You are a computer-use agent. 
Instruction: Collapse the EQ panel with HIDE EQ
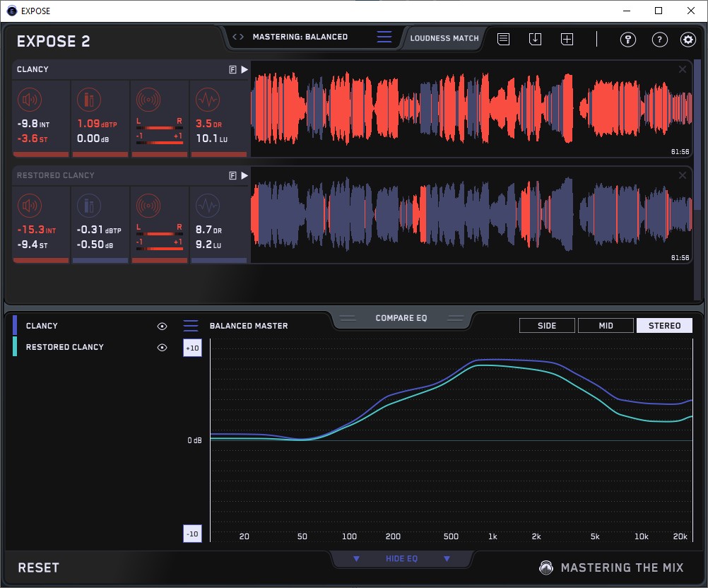pyautogui.click(x=401, y=559)
